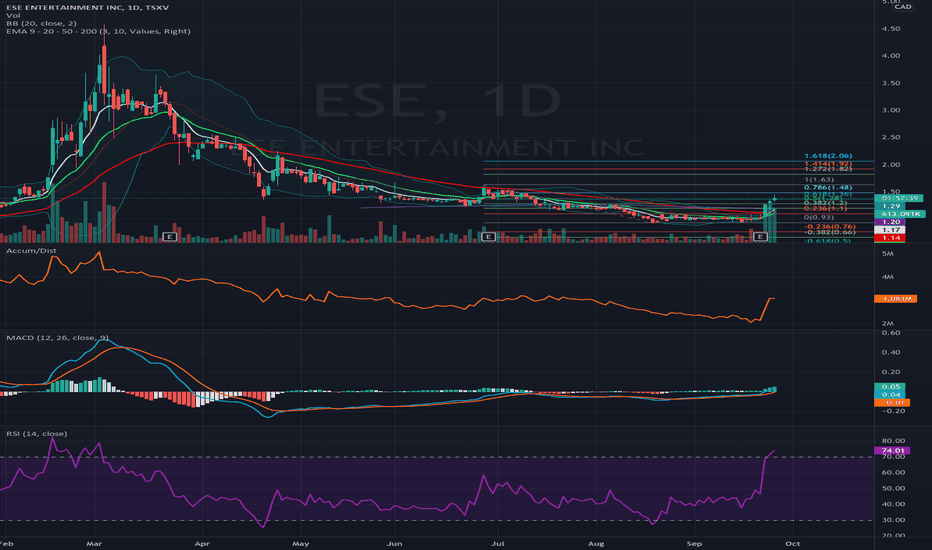Viewport: 932px width, 550px height.
Task: Select the Accum/Dist indicator legend
Action: point(32,250)
